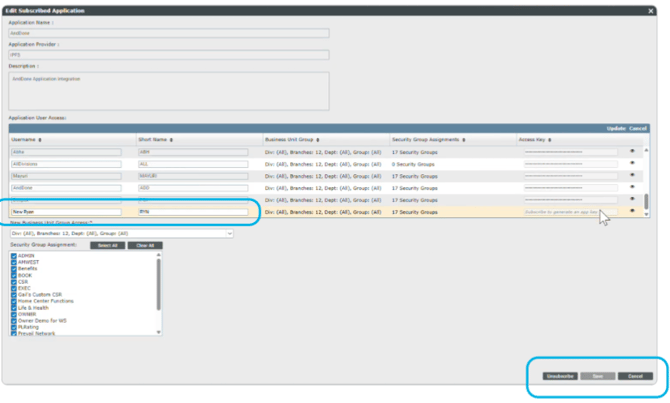Click eye icon in the AndDone user row
This screenshot has width=670, height=403.
[631, 187]
